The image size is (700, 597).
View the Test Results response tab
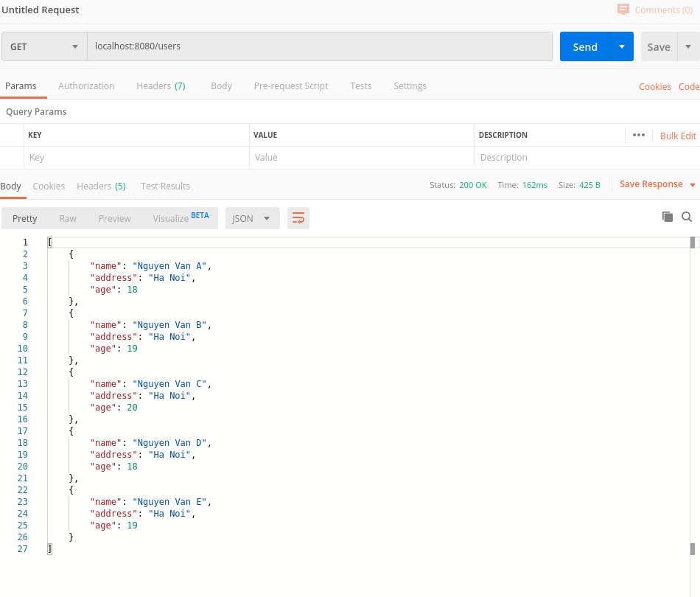tap(165, 186)
